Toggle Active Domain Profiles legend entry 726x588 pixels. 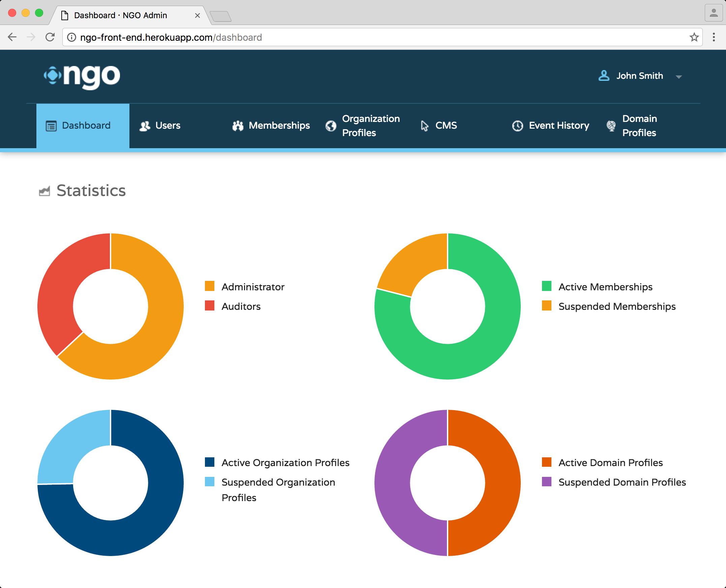point(610,463)
